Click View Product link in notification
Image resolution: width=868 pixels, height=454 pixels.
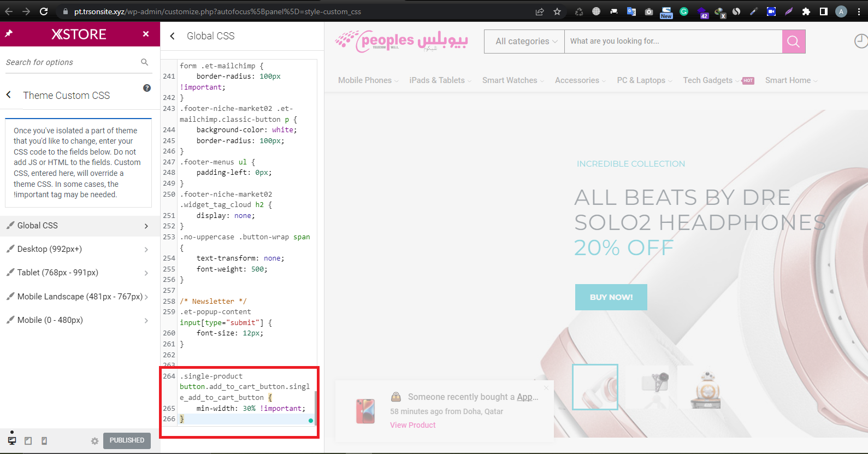click(412, 425)
